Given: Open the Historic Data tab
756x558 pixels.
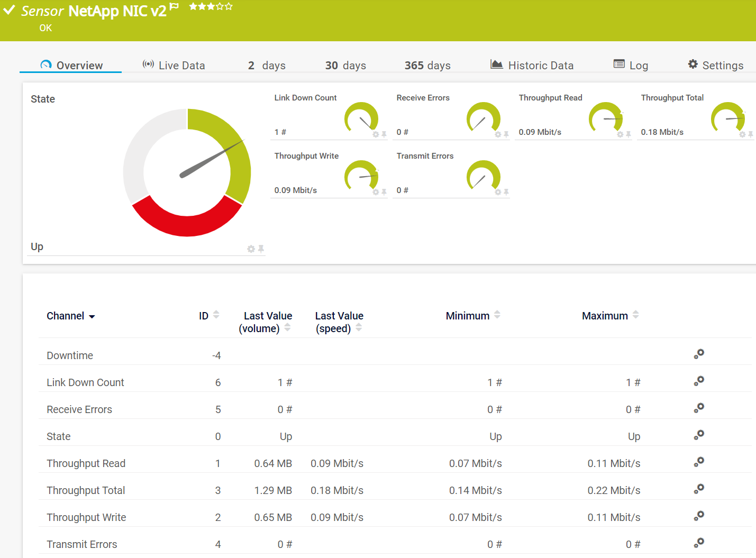Looking at the screenshot, I should pyautogui.click(x=532, y=65).
